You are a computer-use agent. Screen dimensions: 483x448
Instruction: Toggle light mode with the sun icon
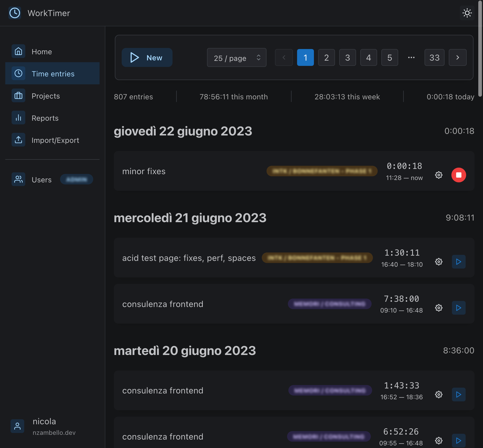[x=467, y=13]
